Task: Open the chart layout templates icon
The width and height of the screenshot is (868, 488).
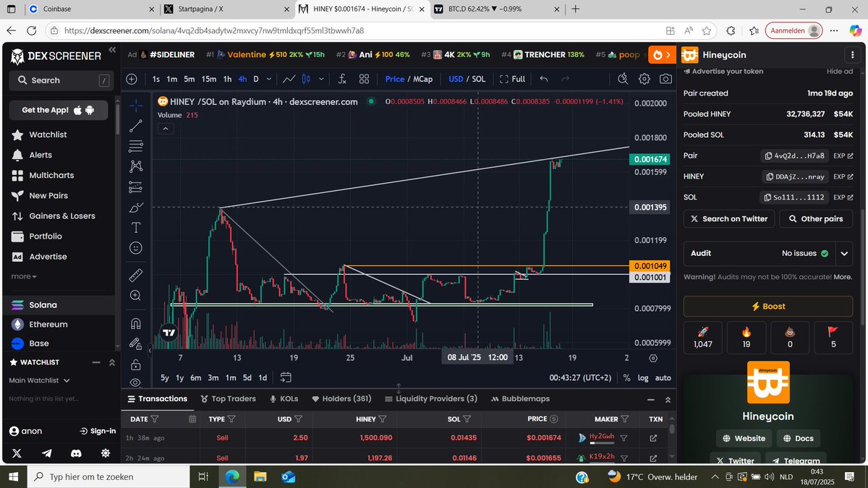Action: point(365,79)
